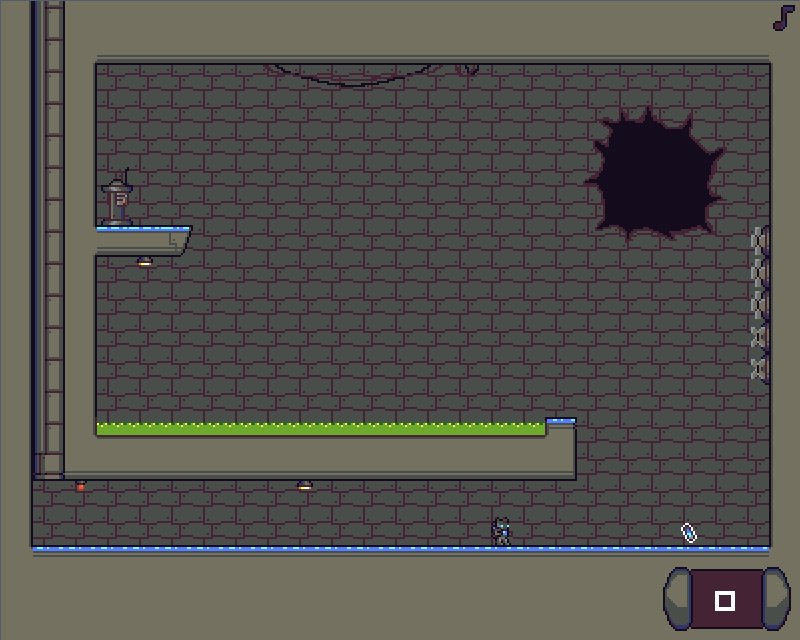This screenshot has width=800, height=640.
Task: Click the blue crystal gem on the floor
Action: (689, 533)
